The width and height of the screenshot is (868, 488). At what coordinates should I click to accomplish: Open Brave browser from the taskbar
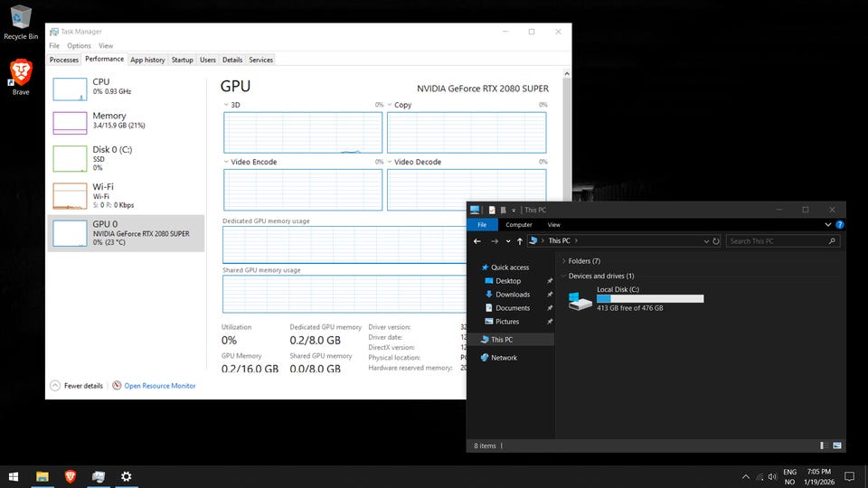pyautogui.click(x=71, y=476)
